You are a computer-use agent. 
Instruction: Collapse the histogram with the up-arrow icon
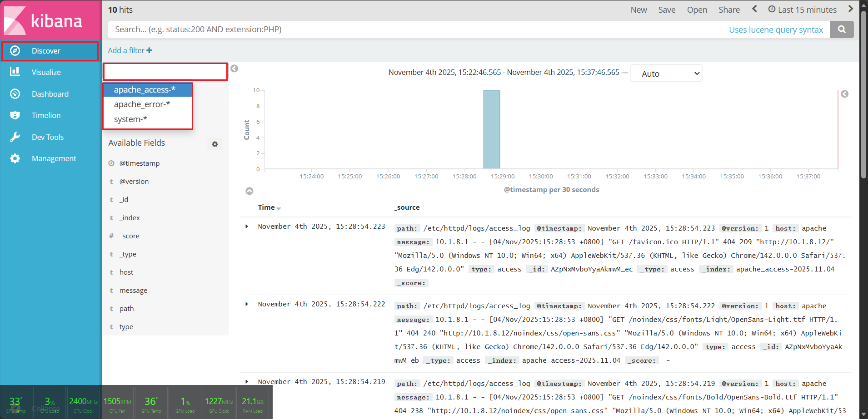point(249,191)
